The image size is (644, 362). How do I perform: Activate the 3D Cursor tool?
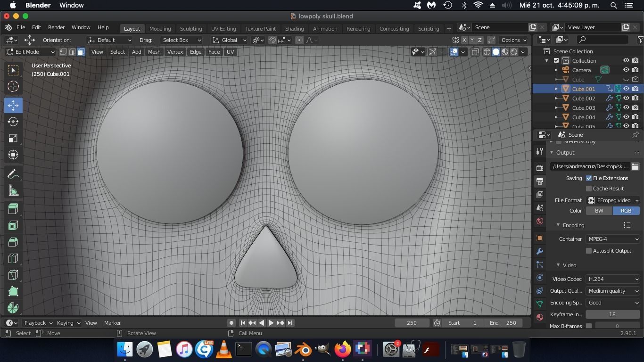tap(13, 86)
